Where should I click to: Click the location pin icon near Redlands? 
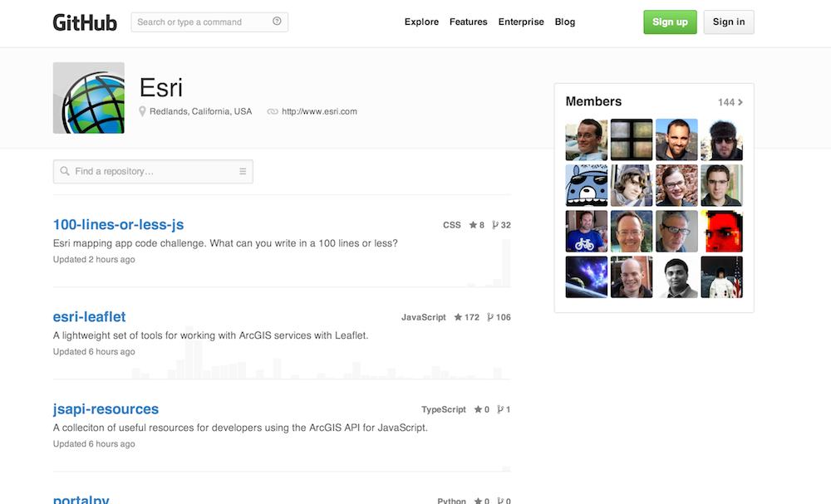click(142, 111)
